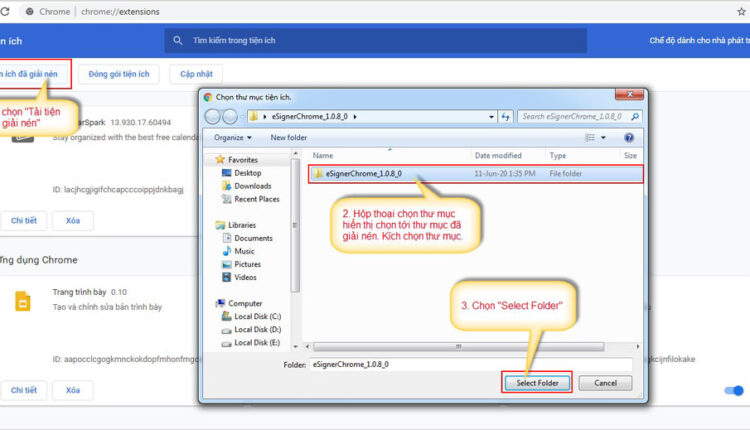Click the Select Folder button
750x430 pixels.
[537, 383]
